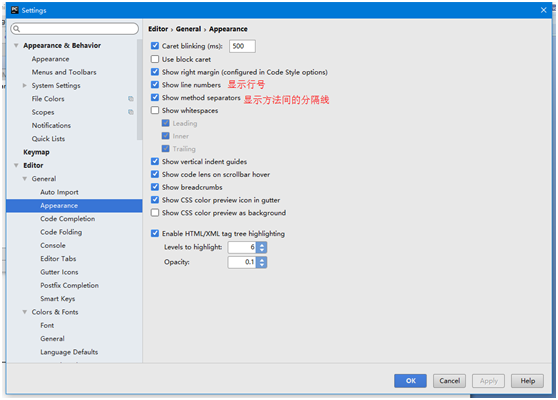558x400 pixels.
Task: Collapse the Colors & Fonts node
Action: pos(25,312)
